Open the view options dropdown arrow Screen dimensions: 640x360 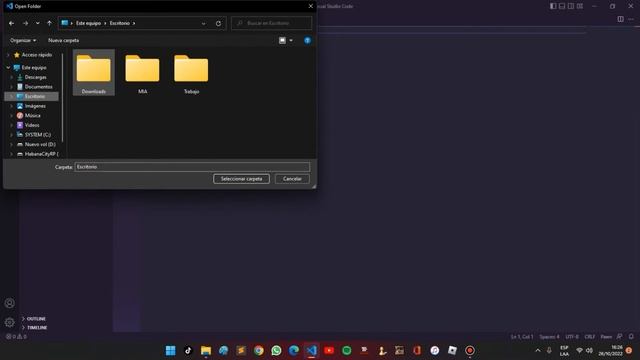(x=291, y=40)
